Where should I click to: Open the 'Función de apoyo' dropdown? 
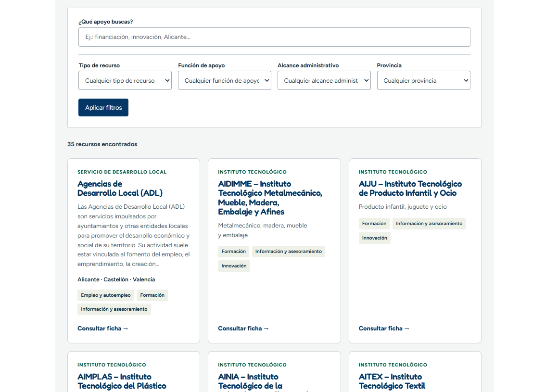point(225,81)
